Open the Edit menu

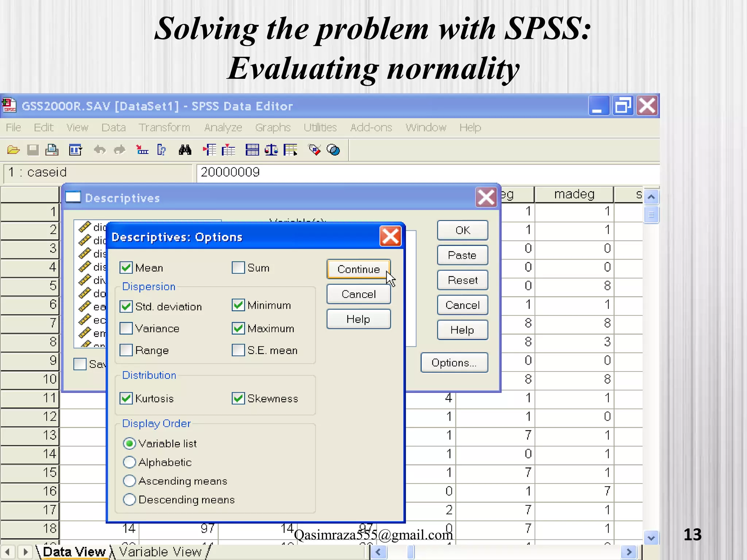pos(43,127)
